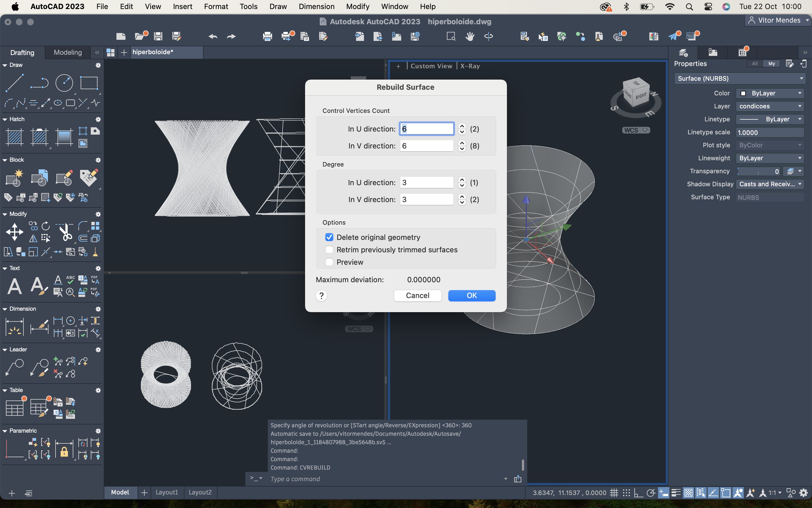Click the Save icon in toolbar
Screen dimensions: 812x508
point(158,36)
